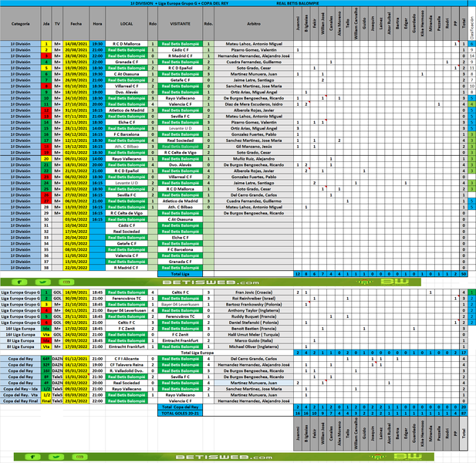Click referee 'Gil Manzano, Jesús'
Image resolution: width=476 pixels, height=463 pixels.
coord(254,147)
